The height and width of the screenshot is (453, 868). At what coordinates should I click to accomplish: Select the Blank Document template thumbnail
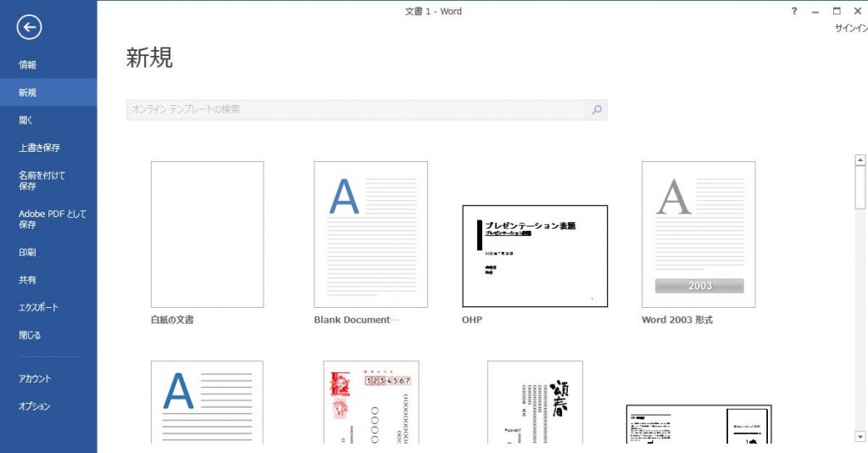click(x=371, y=234)
